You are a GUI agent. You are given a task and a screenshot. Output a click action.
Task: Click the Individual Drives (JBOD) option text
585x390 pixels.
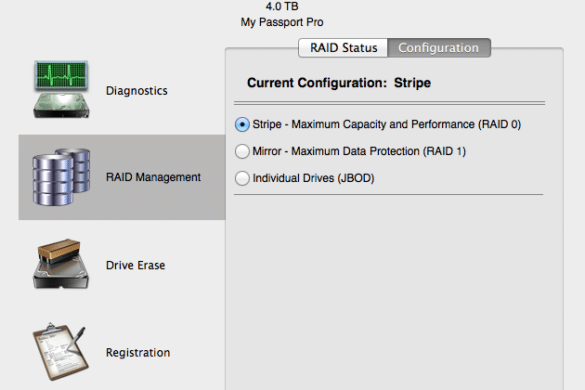click(x=313, y=178)
